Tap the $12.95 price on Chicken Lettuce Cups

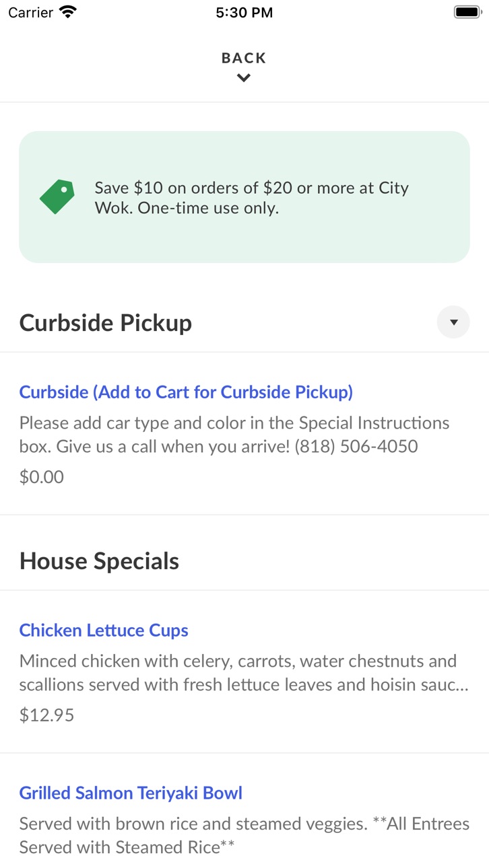coord(46,715)
